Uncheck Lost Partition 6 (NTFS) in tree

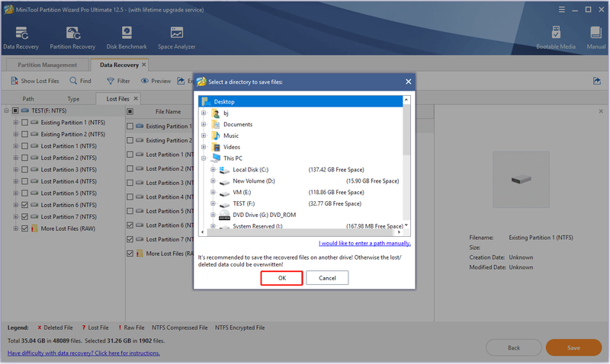coord(25,205)
